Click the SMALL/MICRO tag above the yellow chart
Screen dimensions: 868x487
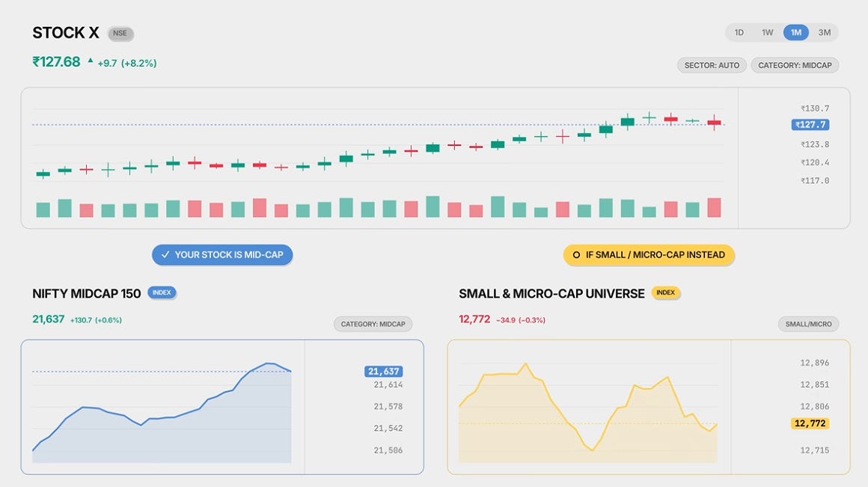(808, 325)
